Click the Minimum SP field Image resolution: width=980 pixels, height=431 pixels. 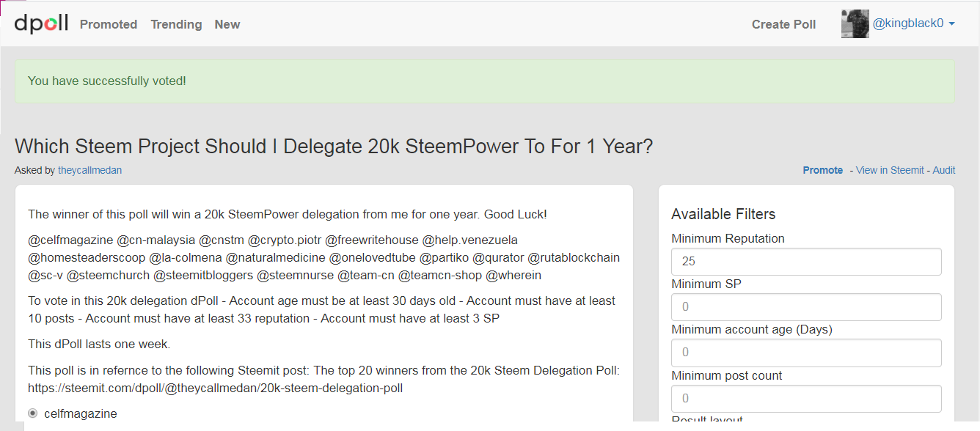(x=806, y=307)
